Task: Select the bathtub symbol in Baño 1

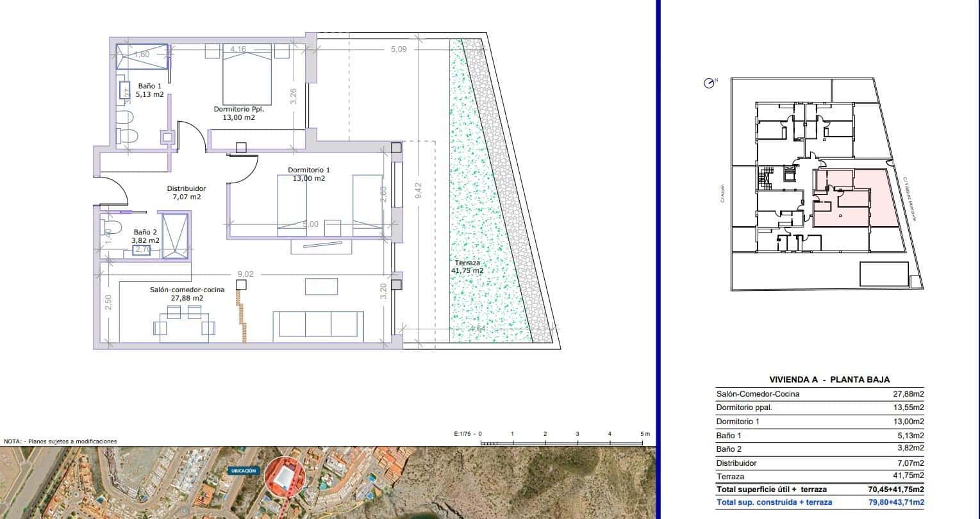Action: click(141, 56)
